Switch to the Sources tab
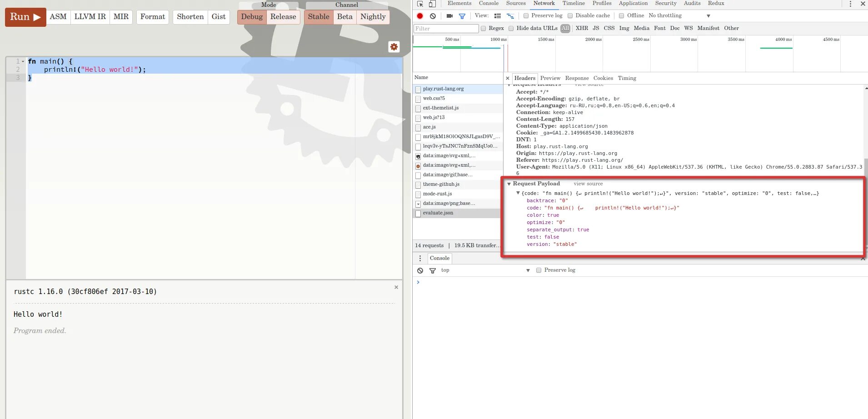This screenshot has width=868, height=419. [x=516, y=3]
